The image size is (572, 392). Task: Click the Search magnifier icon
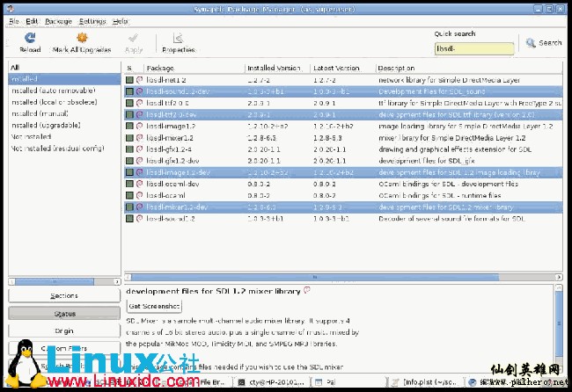532,42
